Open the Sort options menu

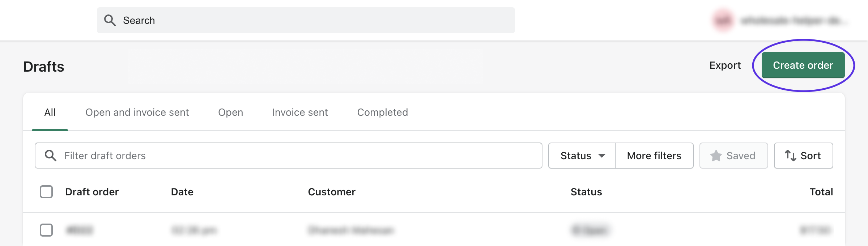(x=804, y=156)
